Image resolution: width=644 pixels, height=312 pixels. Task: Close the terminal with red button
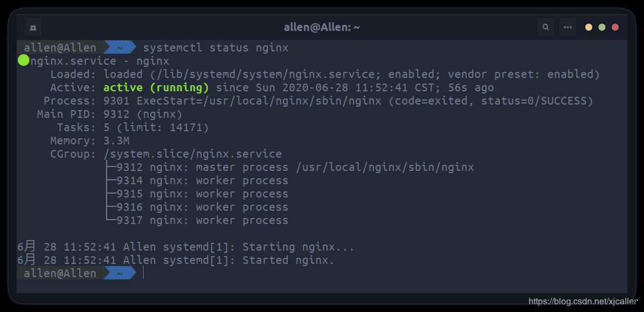615,27
